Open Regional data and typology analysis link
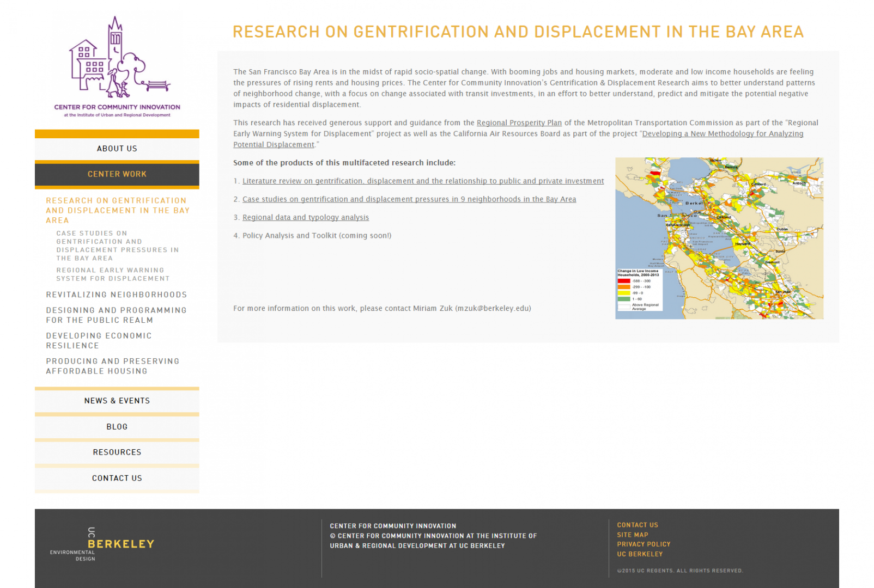 [x=306, y=218]
